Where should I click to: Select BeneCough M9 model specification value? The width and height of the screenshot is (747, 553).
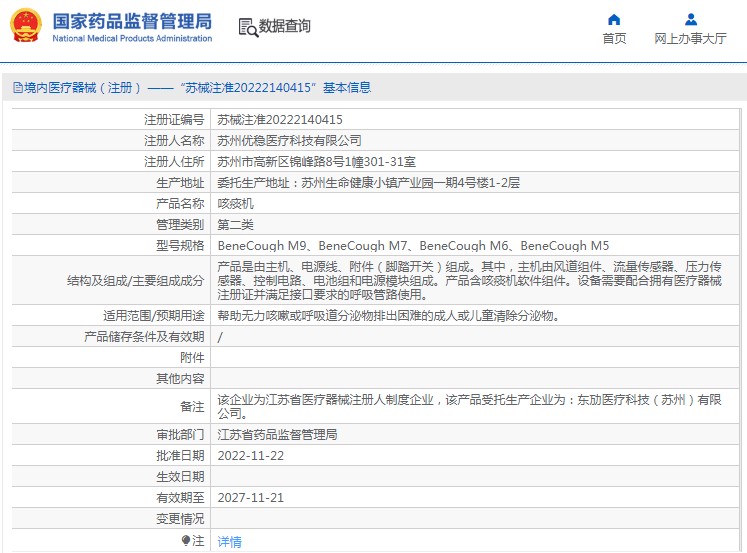pyautogui.click(x=413, y=246)
